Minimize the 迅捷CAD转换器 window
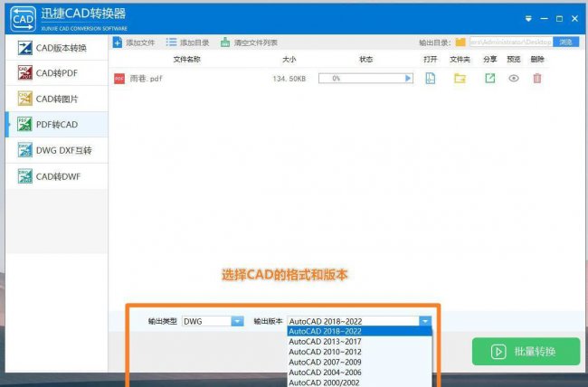The width and height of the screenshot is (588, 387). coord(544,19)
